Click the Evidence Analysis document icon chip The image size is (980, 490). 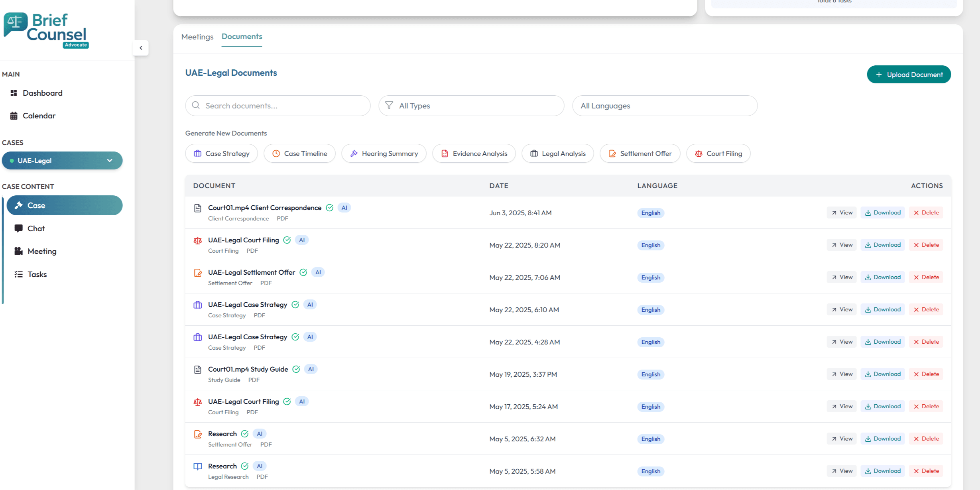pyautogui.click(x=445, y=153)
